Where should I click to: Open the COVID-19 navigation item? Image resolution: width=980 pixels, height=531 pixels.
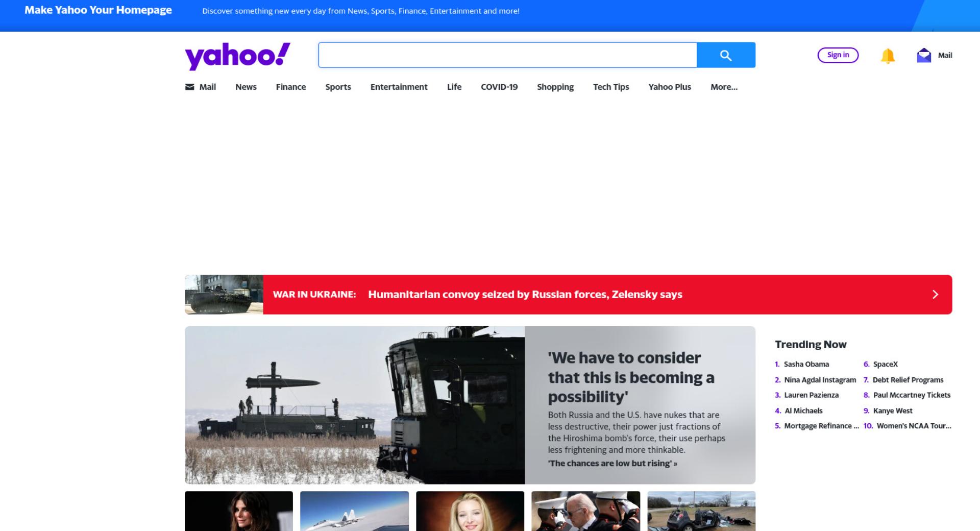tap(499, 87)
